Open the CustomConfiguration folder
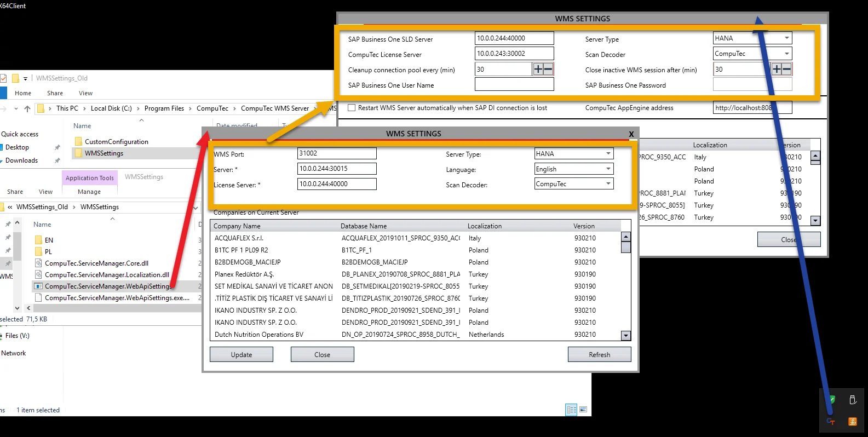 116,141
